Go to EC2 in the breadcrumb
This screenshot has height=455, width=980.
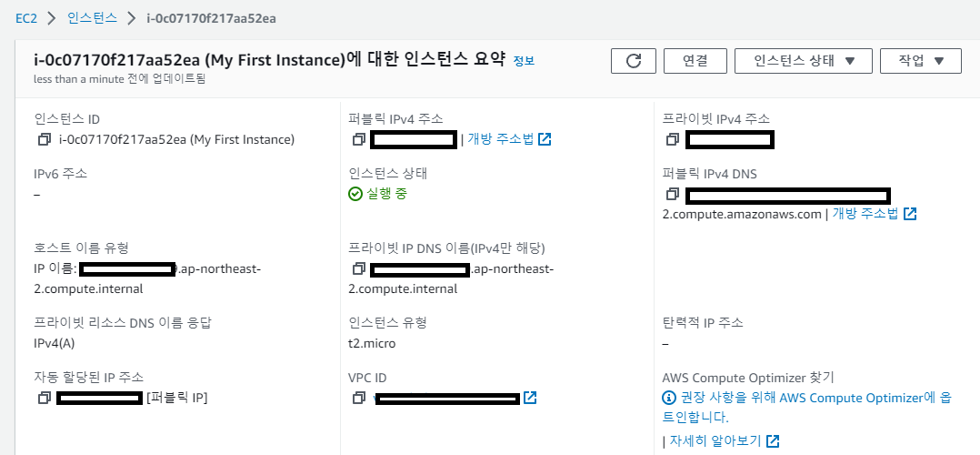[x=27, y=18]
